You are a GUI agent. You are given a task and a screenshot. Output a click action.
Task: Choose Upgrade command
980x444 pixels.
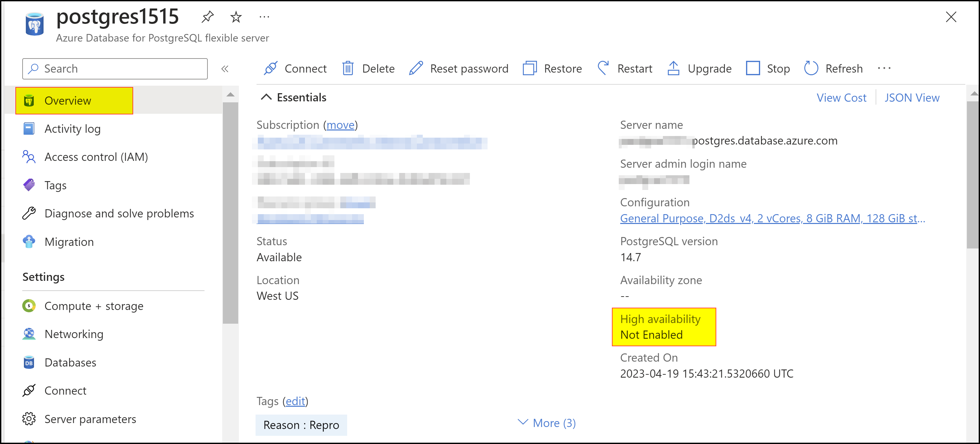click(699, 68)
